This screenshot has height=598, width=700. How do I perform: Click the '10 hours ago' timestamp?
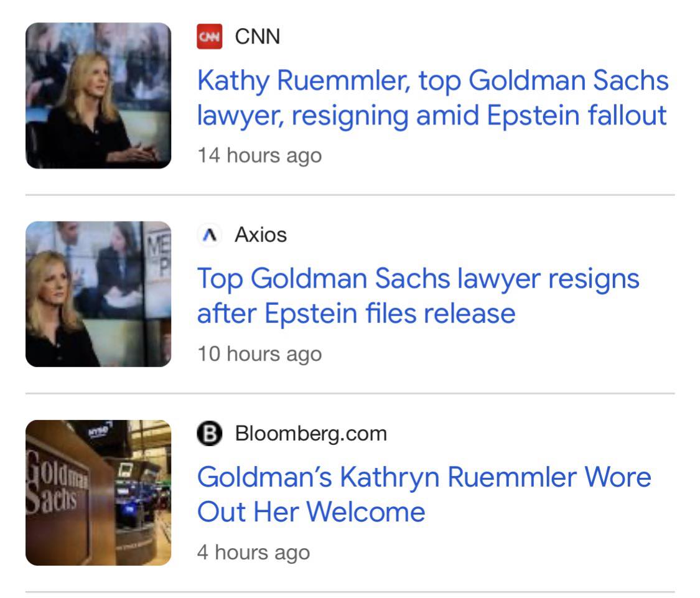[259, 353]
